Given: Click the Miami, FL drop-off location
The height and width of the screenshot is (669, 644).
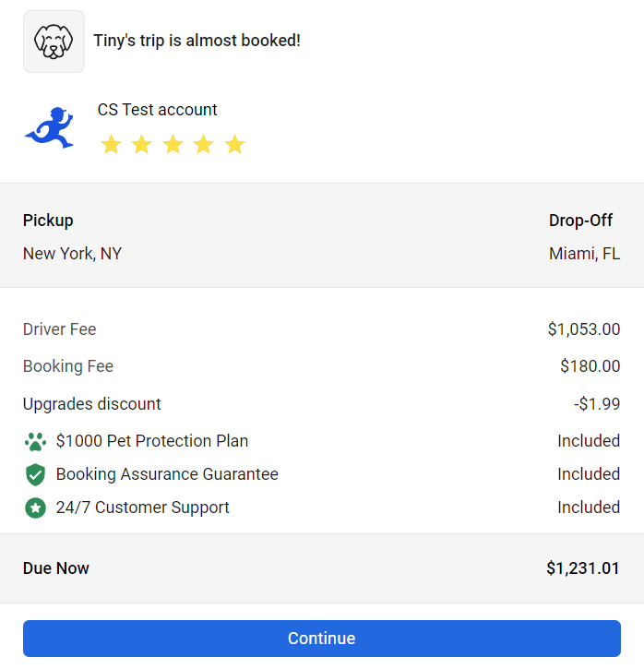Looking at the screenshot, I should point(584,254).
